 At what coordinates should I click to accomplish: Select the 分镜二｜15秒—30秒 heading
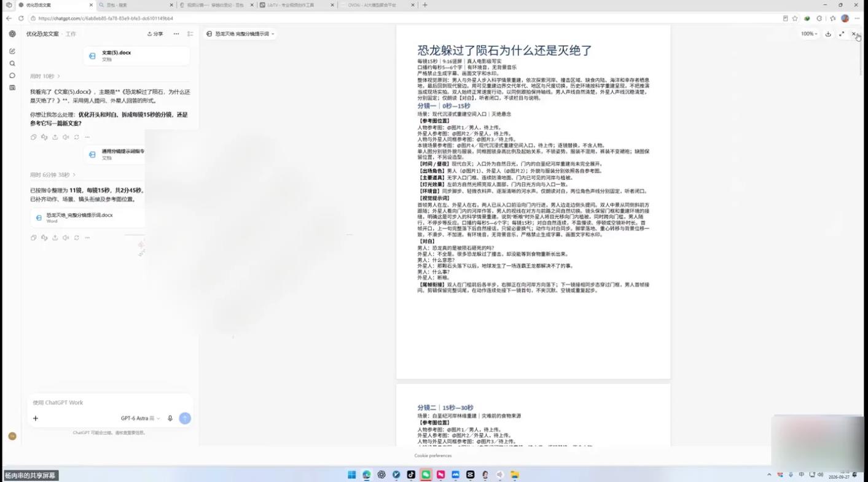tap(445, 408)
